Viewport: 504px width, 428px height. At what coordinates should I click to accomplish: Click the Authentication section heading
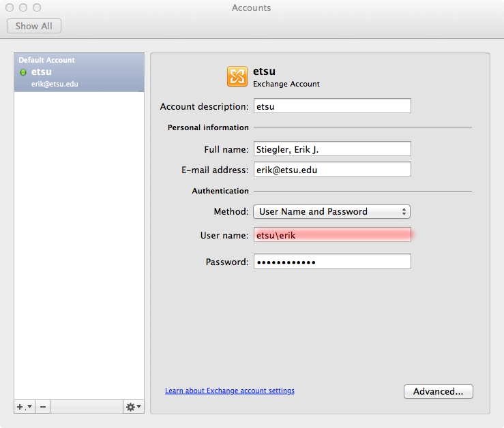pyautogui.click(x=220, y=191)
